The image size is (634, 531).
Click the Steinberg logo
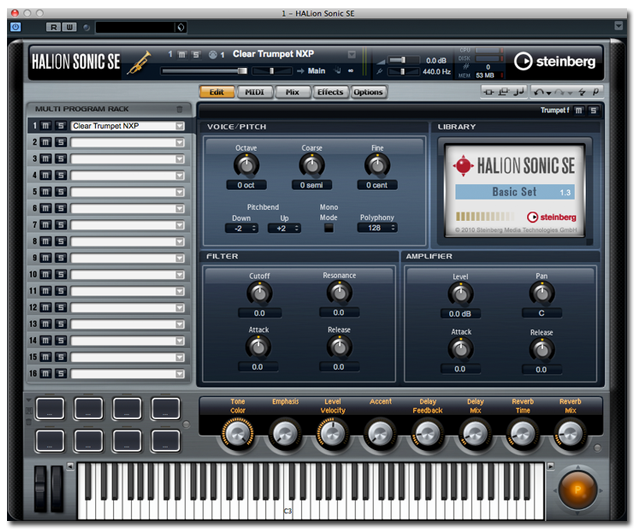point(554,61)
